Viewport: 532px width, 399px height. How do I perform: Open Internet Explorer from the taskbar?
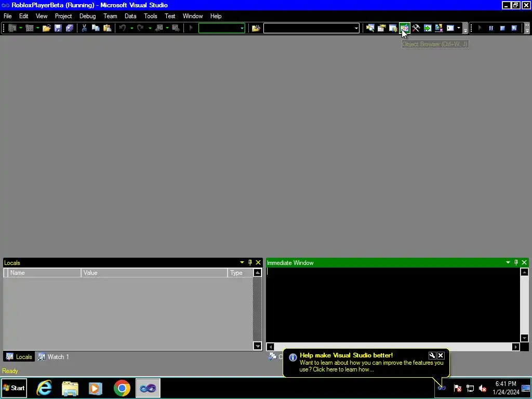point(45,388)
